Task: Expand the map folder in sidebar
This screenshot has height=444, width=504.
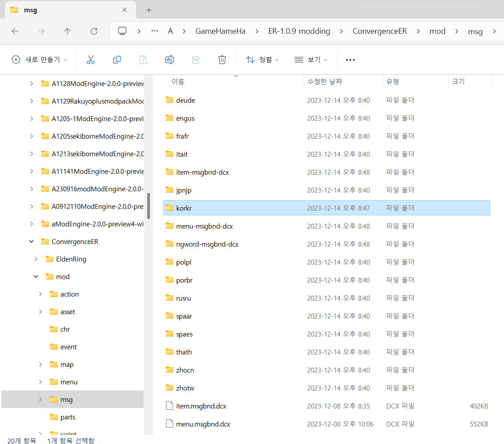Action: (40, 364)
